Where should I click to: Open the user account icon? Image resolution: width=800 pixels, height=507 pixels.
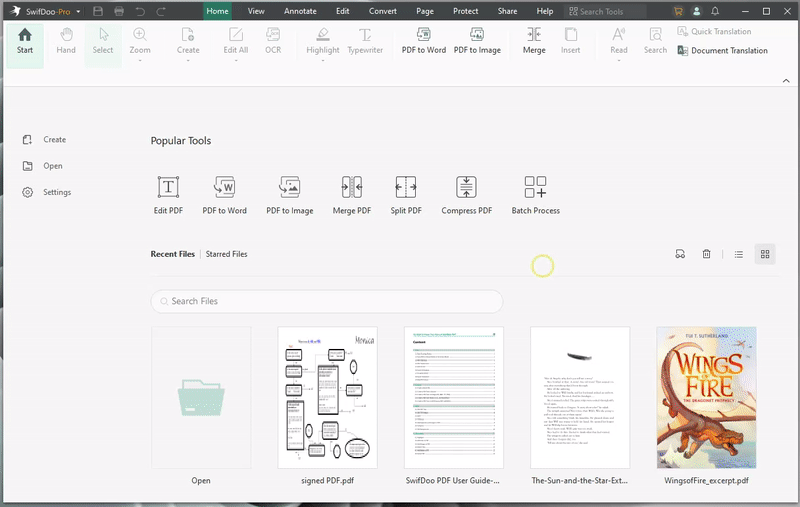(696, 11)
